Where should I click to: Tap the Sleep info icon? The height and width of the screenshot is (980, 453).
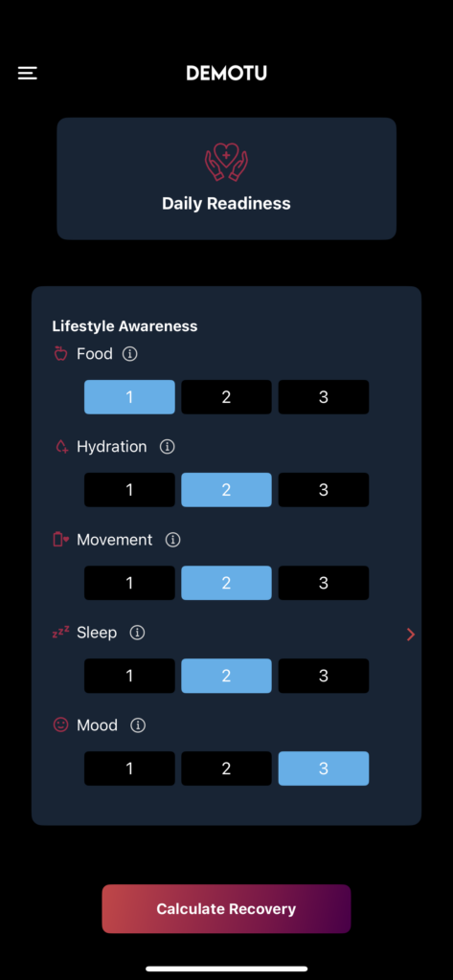[137, 634]
